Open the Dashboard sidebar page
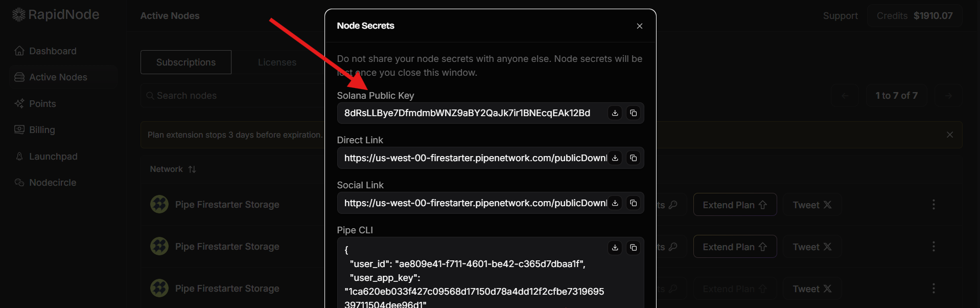The height and width of the screenshot is (308, 980). point(53,51)
